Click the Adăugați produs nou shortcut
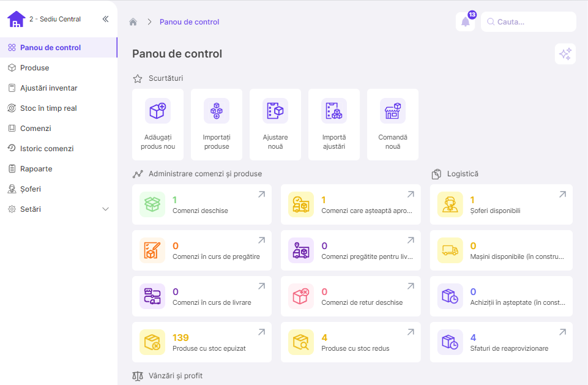 click(158, 124)
